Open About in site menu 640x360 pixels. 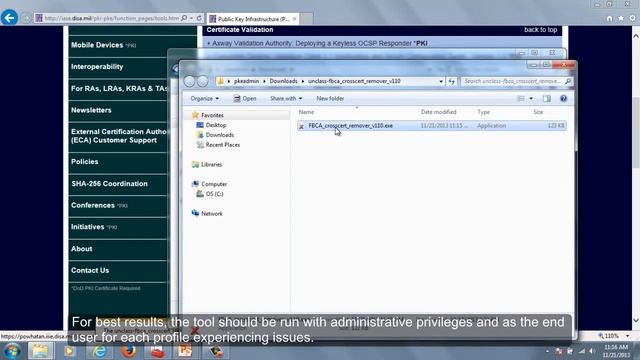pos(81,249)
